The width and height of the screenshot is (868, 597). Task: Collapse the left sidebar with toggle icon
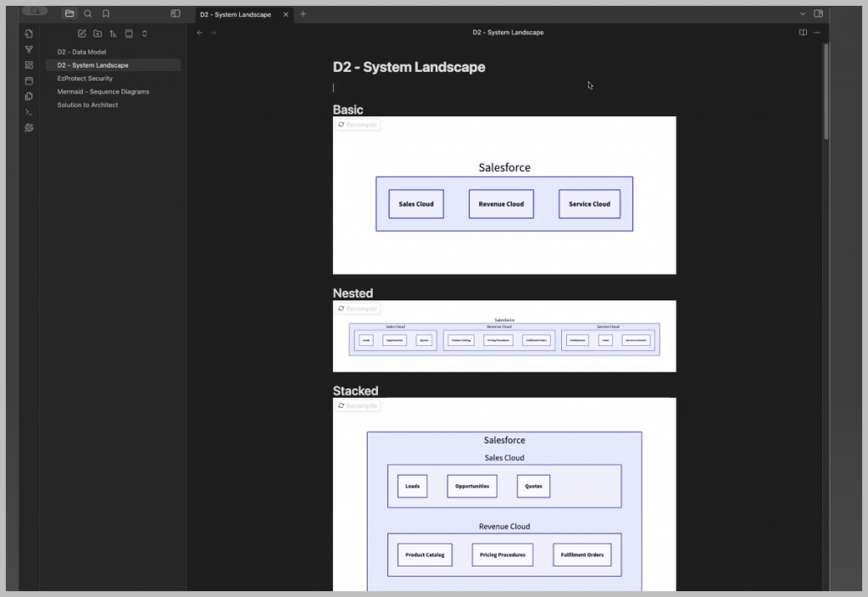(x=175, y=14)
